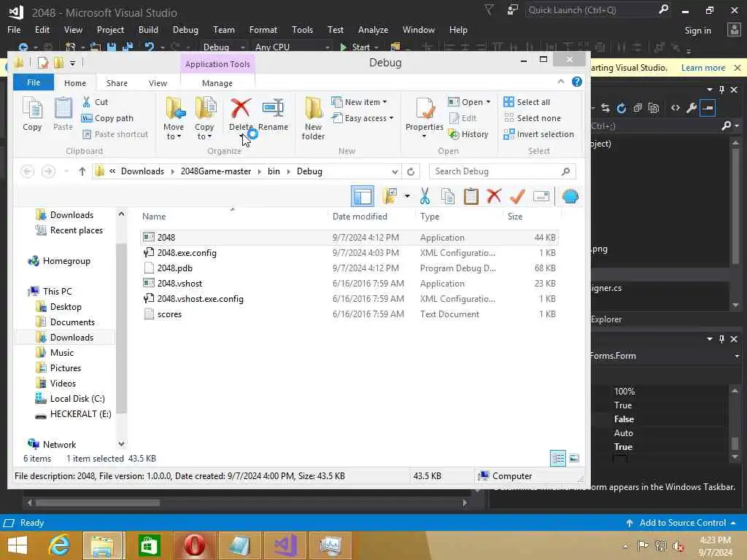This screenshot has height=560, width=747.
Task: Expand the New item dropdown
Action: [384, 102]
